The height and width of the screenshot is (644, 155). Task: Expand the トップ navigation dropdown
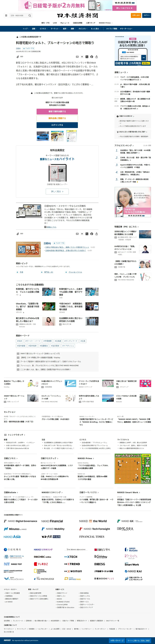pyautogui.click(x=26, y=29)
